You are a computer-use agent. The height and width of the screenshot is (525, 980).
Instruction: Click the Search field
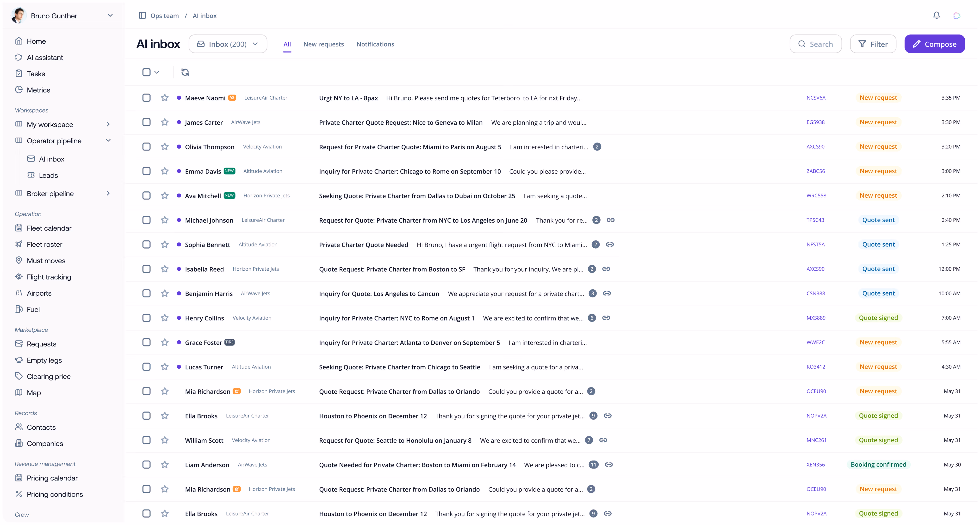815,44
